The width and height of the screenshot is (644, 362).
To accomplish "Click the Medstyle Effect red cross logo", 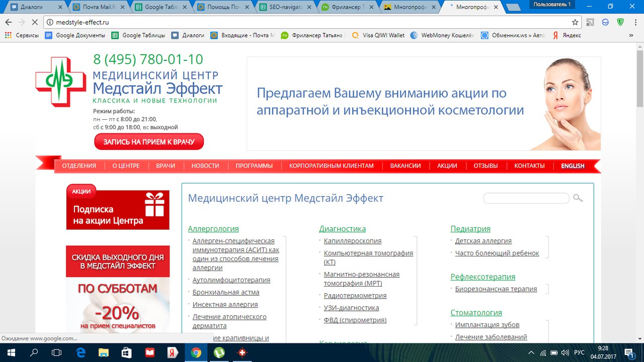I will (61, 81).
